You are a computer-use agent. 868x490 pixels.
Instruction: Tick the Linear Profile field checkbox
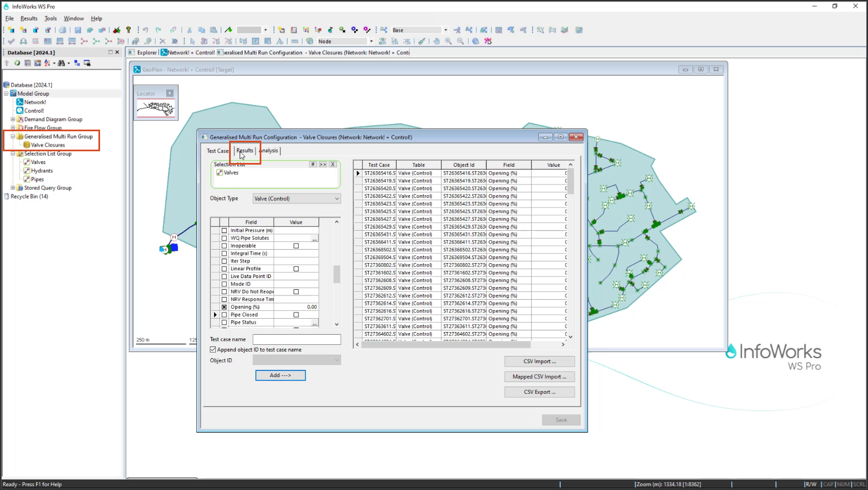(x=224, y=269)
